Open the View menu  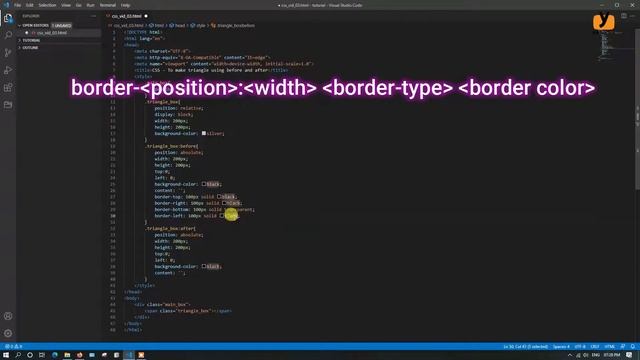(66, 5)
